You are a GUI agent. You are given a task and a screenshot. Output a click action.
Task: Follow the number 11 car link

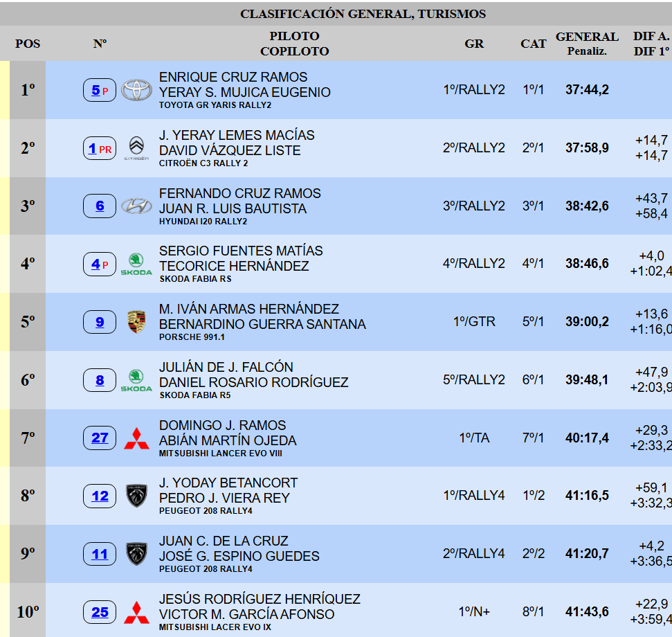point(100,554)
